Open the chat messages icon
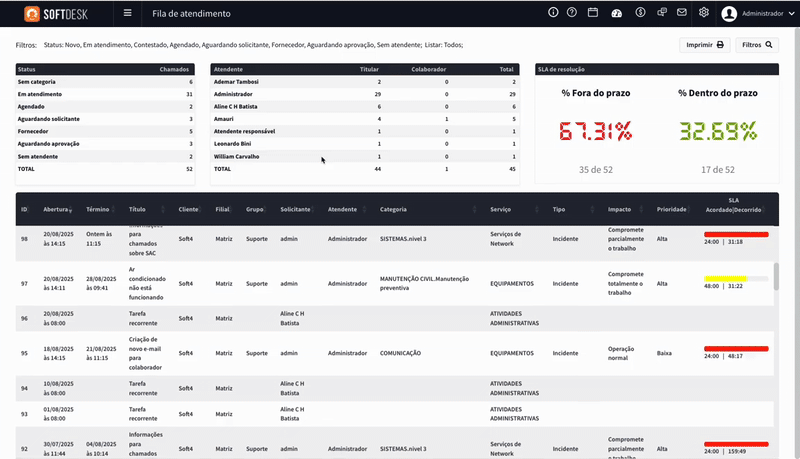 coord(660,13)
